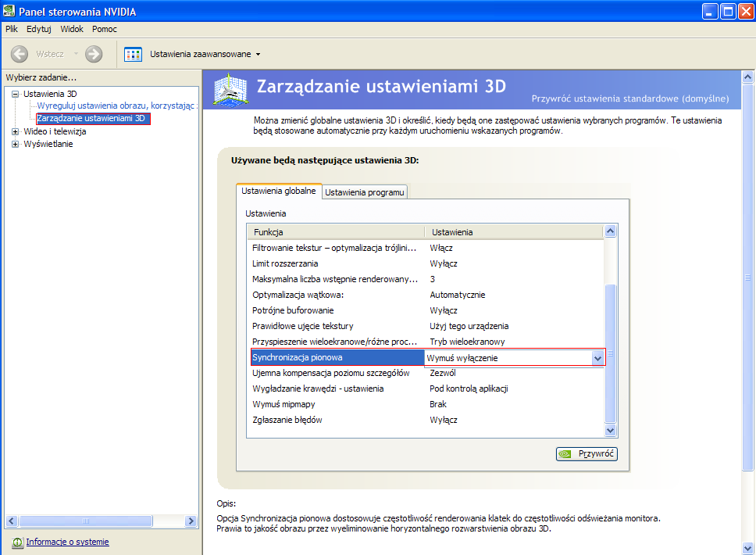Click the system information icon
The height and width of the screenshot is (555, 756).
click(x=17, y=542)
